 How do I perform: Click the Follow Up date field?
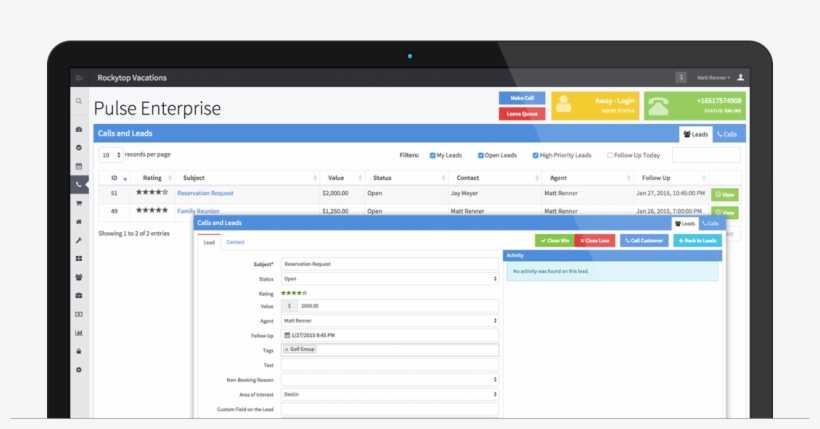[390, 335]
